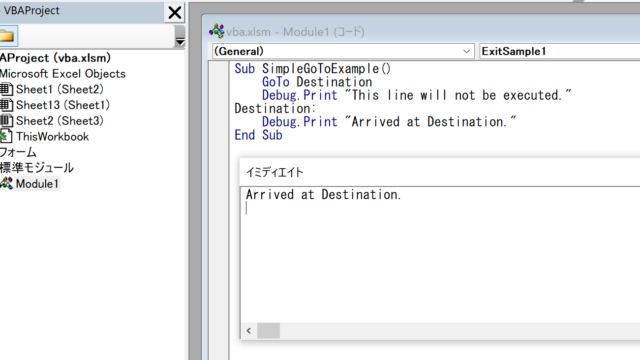Click the ThisWorkbook icon in the tree
The image size is (640, 360).
6,137
